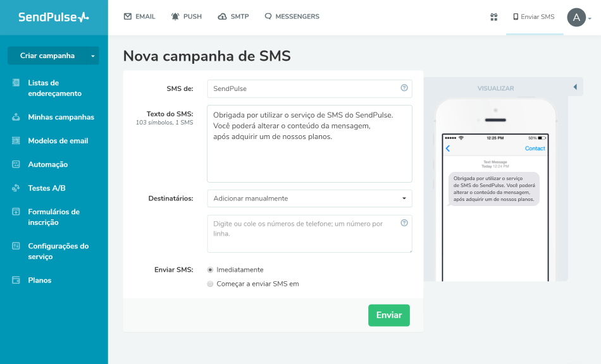The width and height of the screenshot is (601, 364).
Task: Open the Destinatários dropdown
Action: click(310, 198)
